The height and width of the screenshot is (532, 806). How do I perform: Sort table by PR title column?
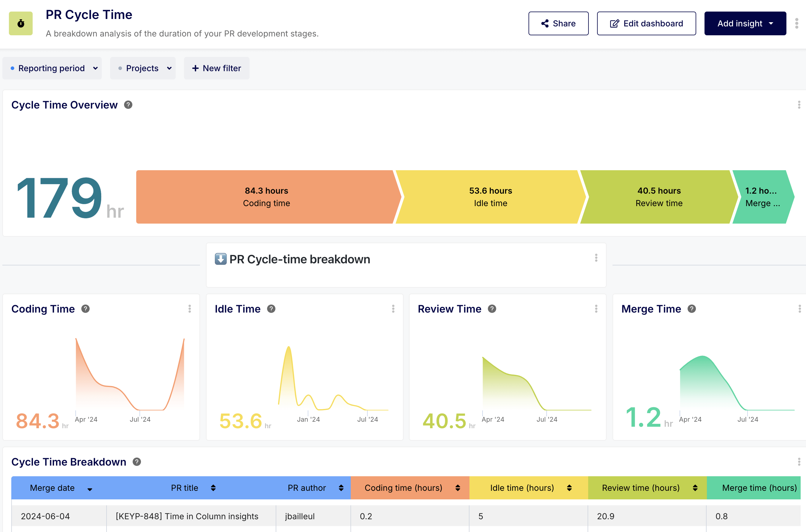(213, 488)
